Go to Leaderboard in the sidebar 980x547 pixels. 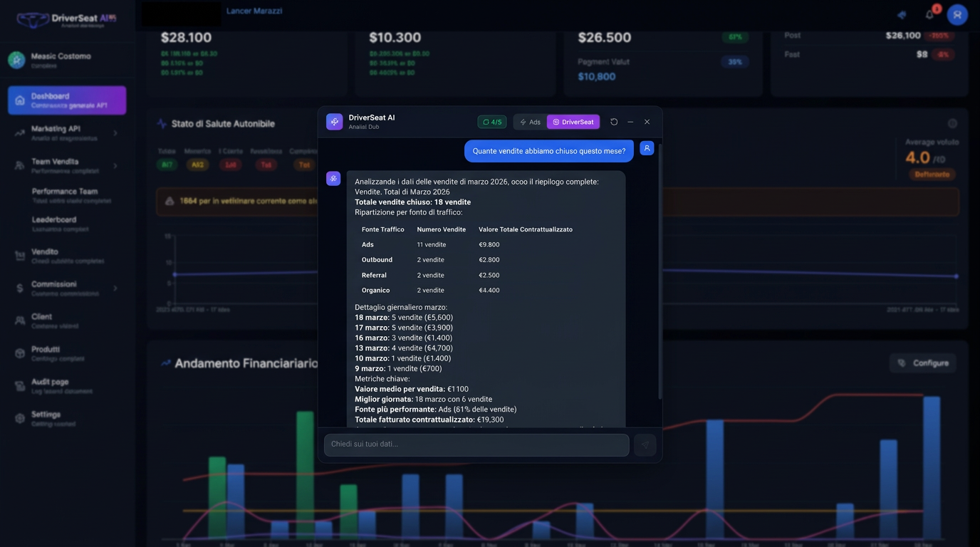54,220
